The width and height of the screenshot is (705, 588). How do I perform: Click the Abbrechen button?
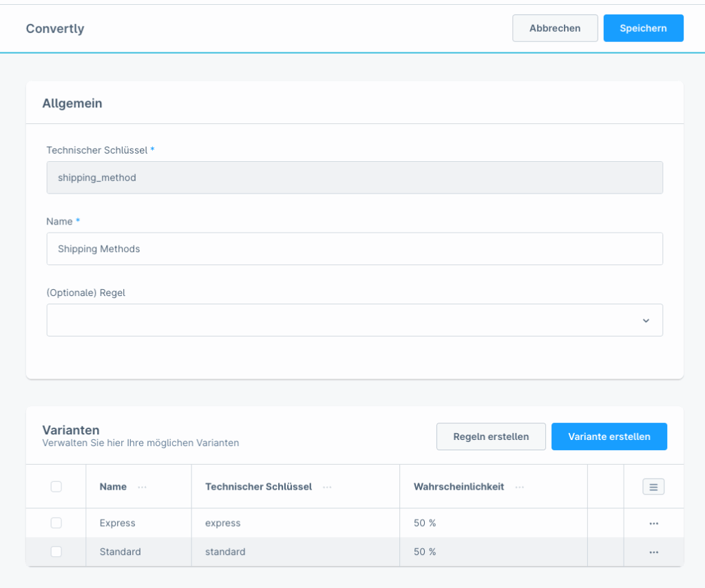point(555,28)
